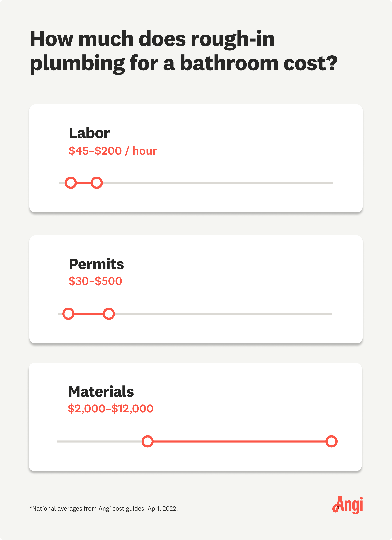Click the red Materials range segment

click(x=238, y=441)
